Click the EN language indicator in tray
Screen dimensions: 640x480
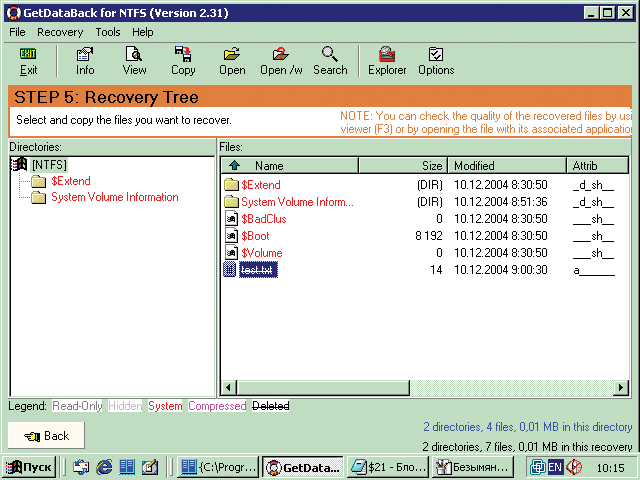[555, 467]
